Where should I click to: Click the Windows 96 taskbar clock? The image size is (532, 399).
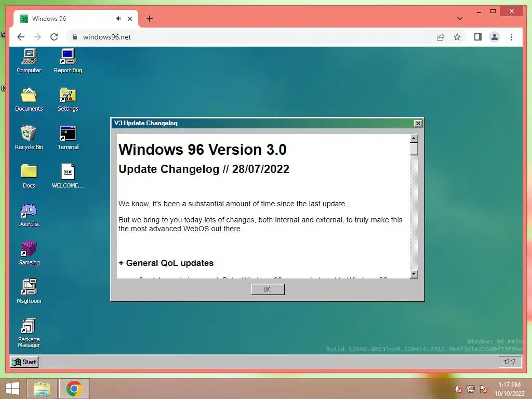[x=510, y=362]
